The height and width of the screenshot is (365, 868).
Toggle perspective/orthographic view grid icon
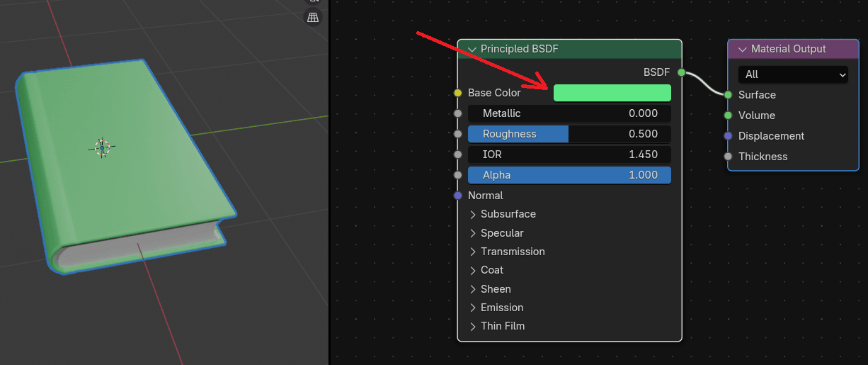tap(313, 17)
